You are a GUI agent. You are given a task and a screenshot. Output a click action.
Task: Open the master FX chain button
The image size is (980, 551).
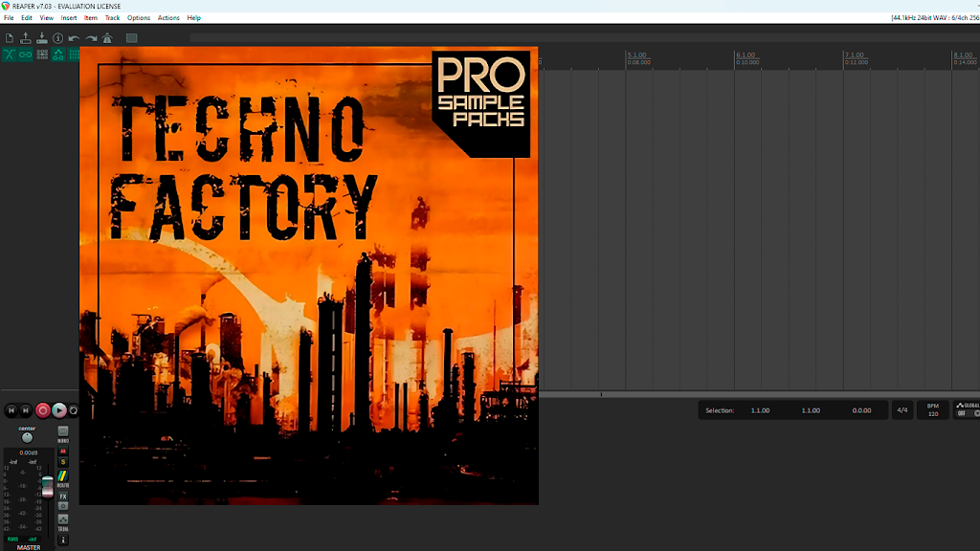point(63,496)
